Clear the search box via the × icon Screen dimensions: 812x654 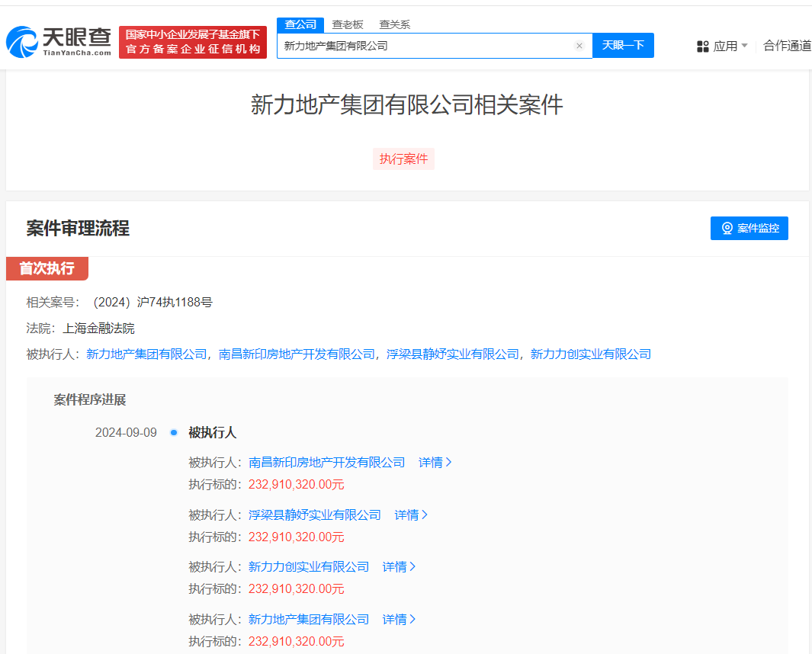[579, 45]
